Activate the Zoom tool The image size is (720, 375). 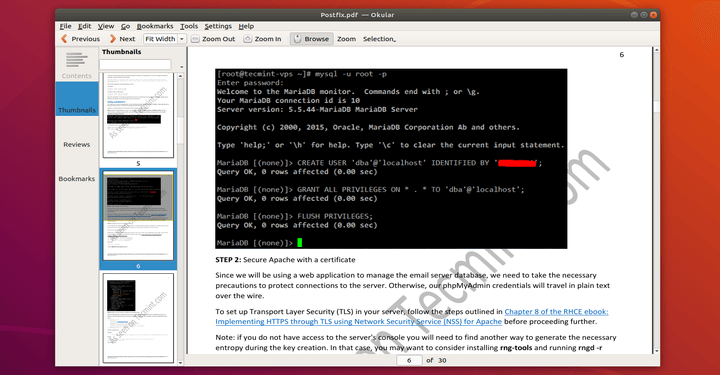point(346,39)
